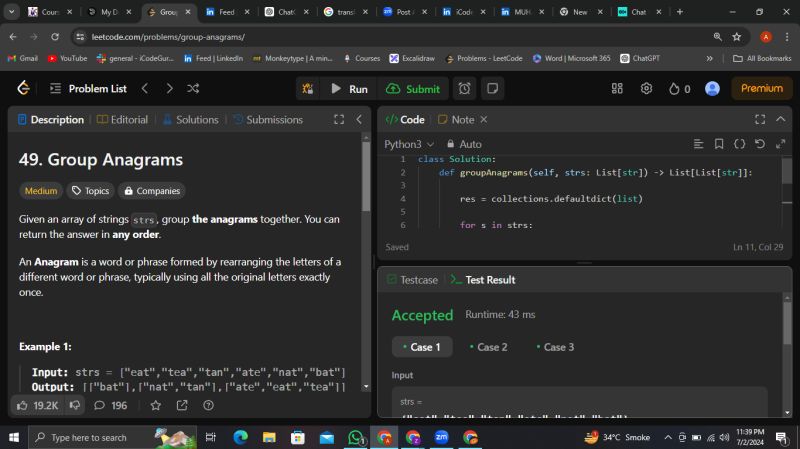Like the problem thumbs-up 19.2K
Image resolution: width=800 pixels, height=449 pixels.
[37, 406]
